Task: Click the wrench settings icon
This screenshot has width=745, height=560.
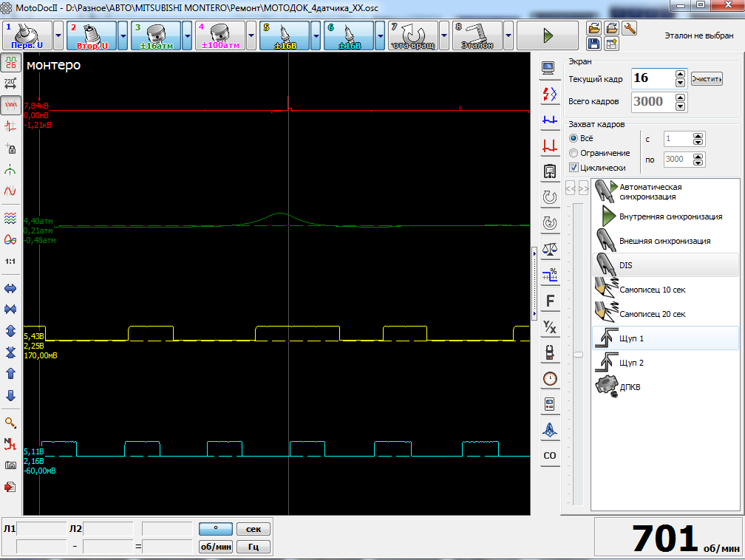Action: 630,28
